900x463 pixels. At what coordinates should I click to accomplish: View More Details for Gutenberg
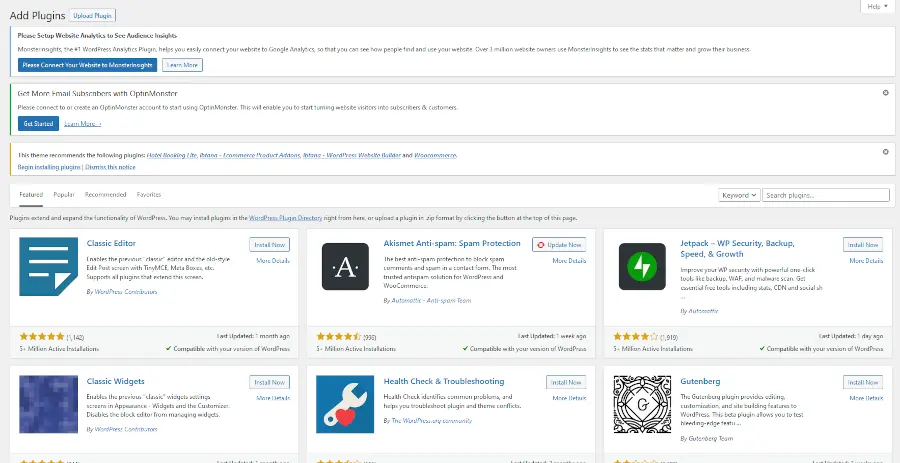tap(866, 398)
